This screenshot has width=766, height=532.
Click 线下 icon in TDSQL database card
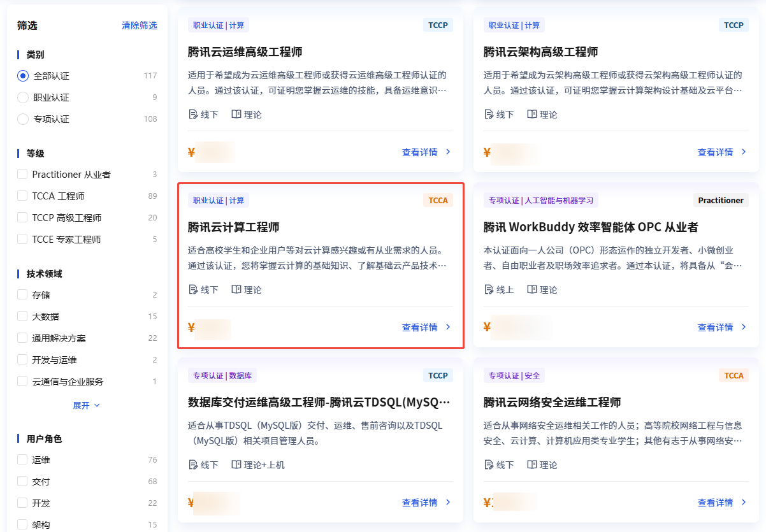click(194, 465)
